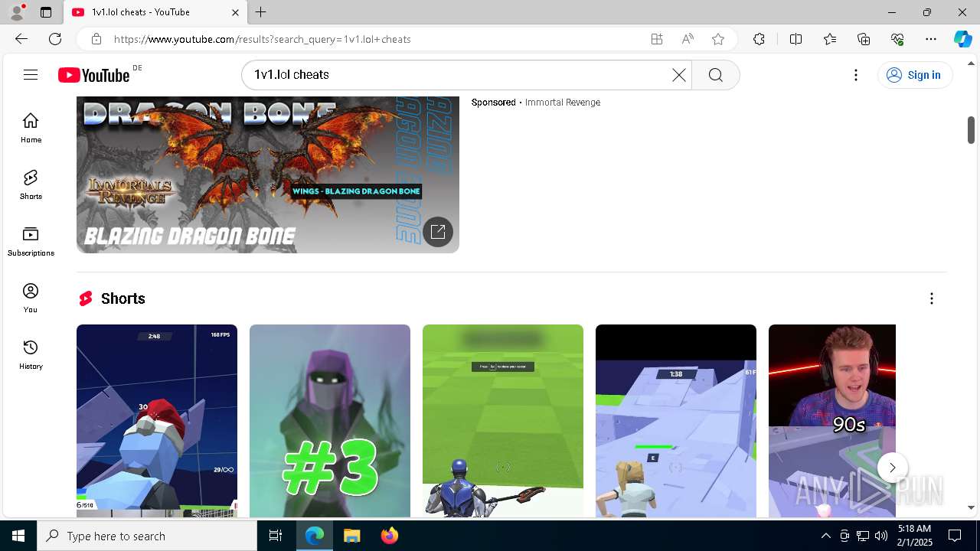Open Subscriptions in the sidebar

tap(31, 241)
